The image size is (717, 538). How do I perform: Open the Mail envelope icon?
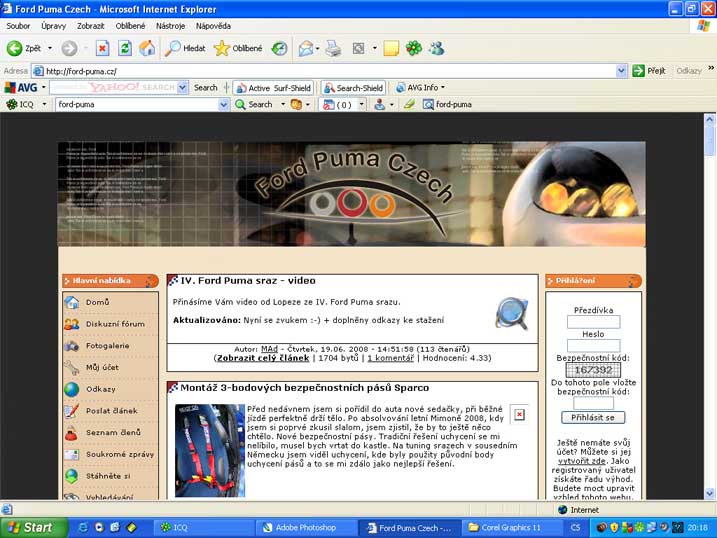click(x=305, y=48)
